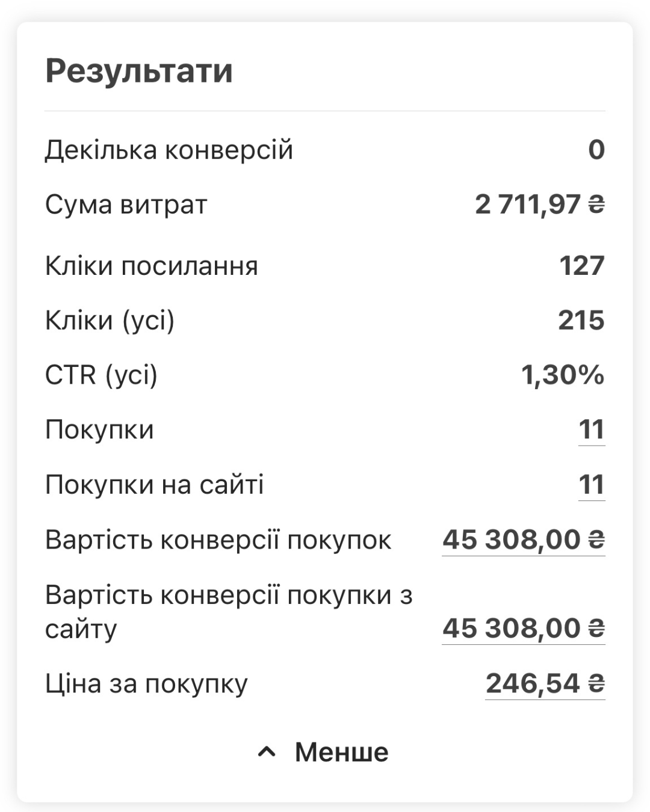Open the underlined Покупки на сайті value 11
Image resolution: width=650 pixels, height=812 pixels.
click(592, 485)
